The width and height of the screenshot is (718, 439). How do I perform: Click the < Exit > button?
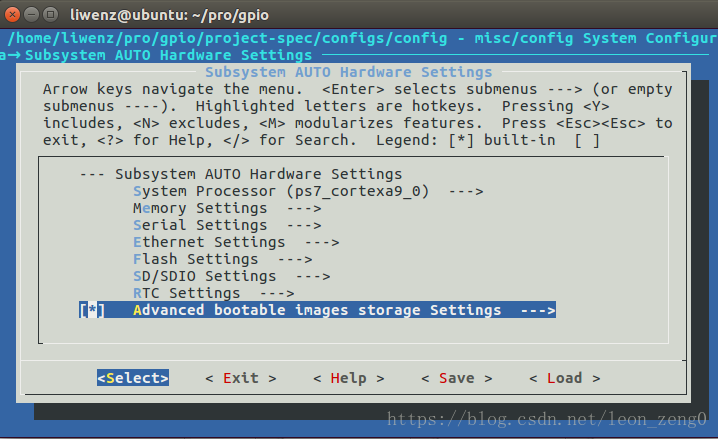coord(241,378)
